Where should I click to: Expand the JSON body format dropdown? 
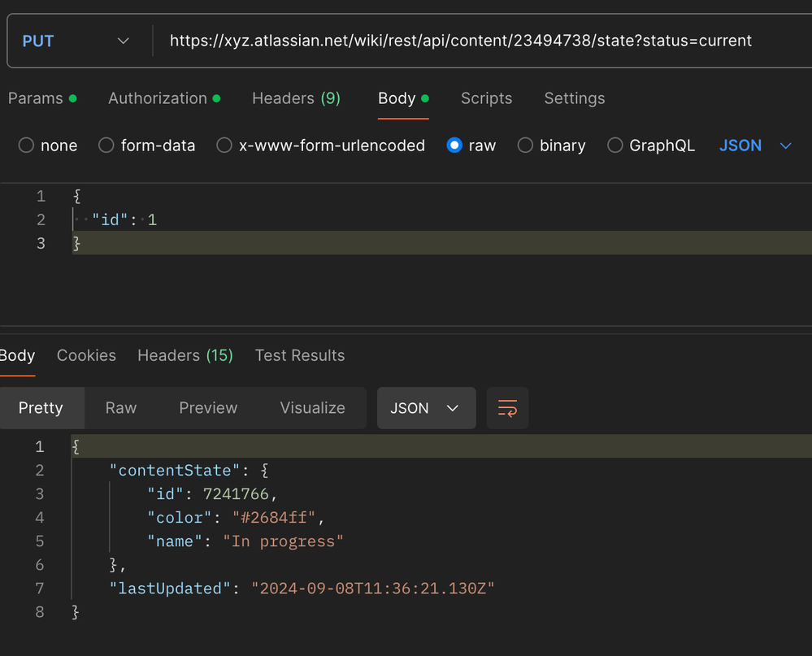pyautogui.click(x=755, y=146)
